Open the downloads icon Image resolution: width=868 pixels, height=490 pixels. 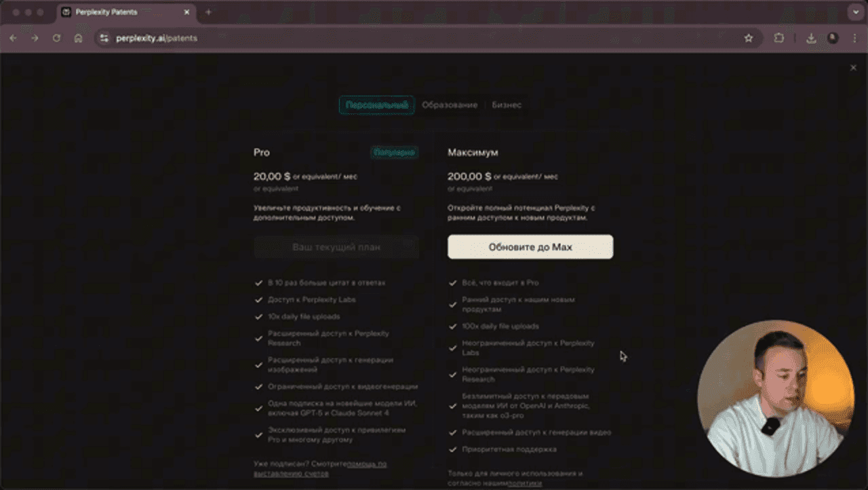[x=811, y=39]
